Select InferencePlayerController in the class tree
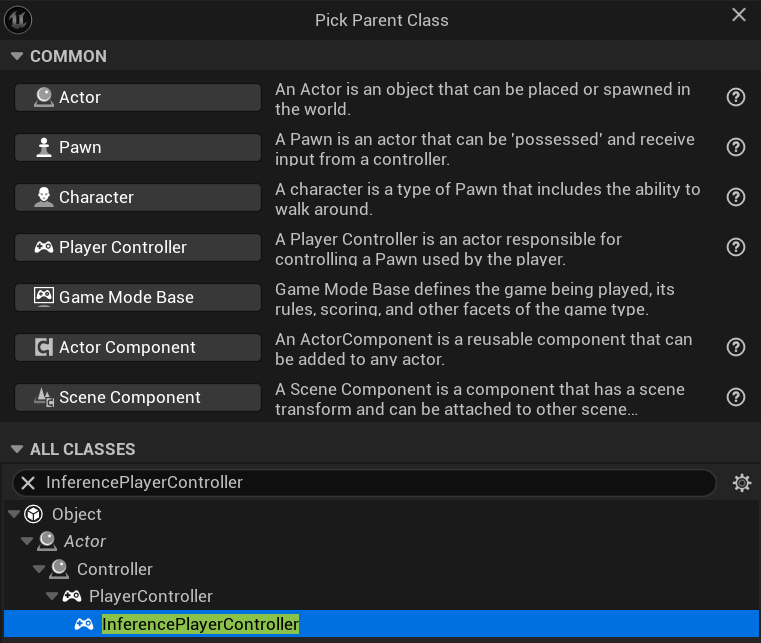 (x=200, y=624)
